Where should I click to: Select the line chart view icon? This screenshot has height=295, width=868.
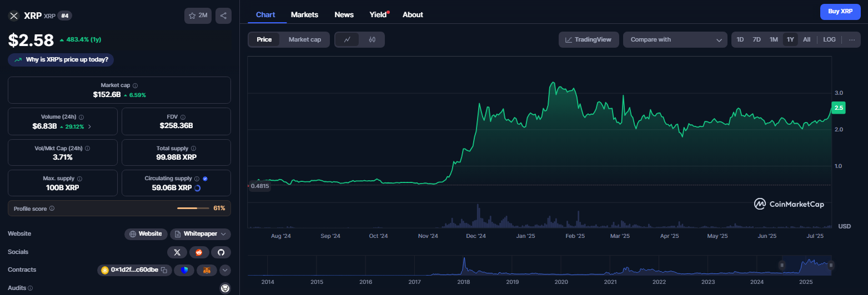(x=348, y=40)
